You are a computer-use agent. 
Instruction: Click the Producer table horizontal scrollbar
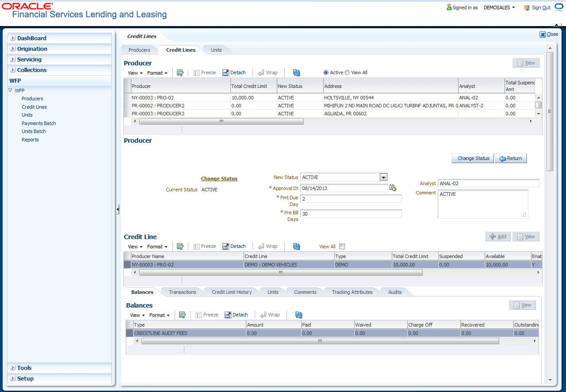tap(221, 121)
